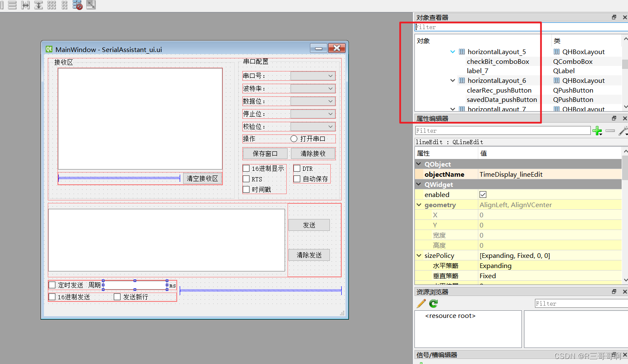Open property editor wrench settings
The width and height of the screenshot is (628, 364).
click(623, 131)
